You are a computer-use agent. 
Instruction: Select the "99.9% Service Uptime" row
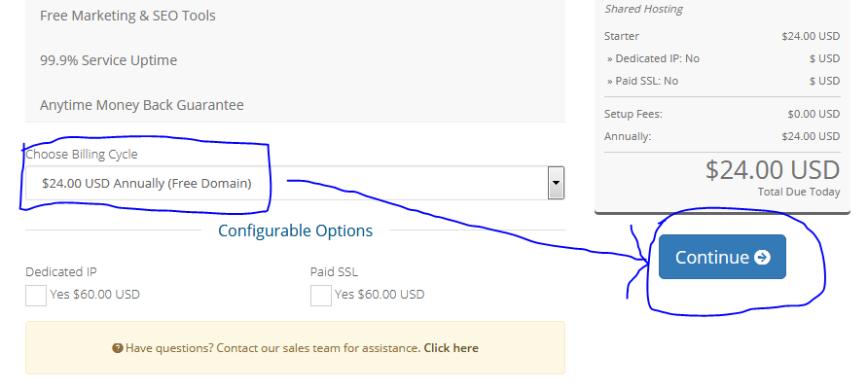[108, 60]
